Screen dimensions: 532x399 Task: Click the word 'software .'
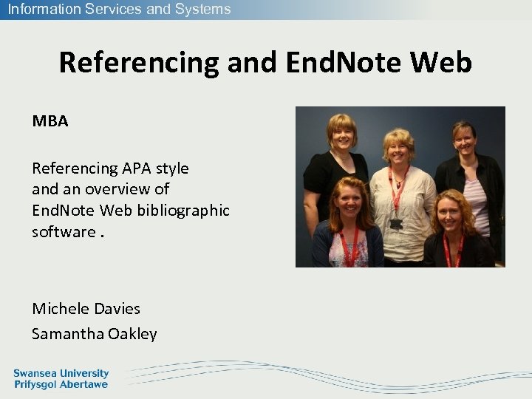pyautogui.click(x=68, y=232)
